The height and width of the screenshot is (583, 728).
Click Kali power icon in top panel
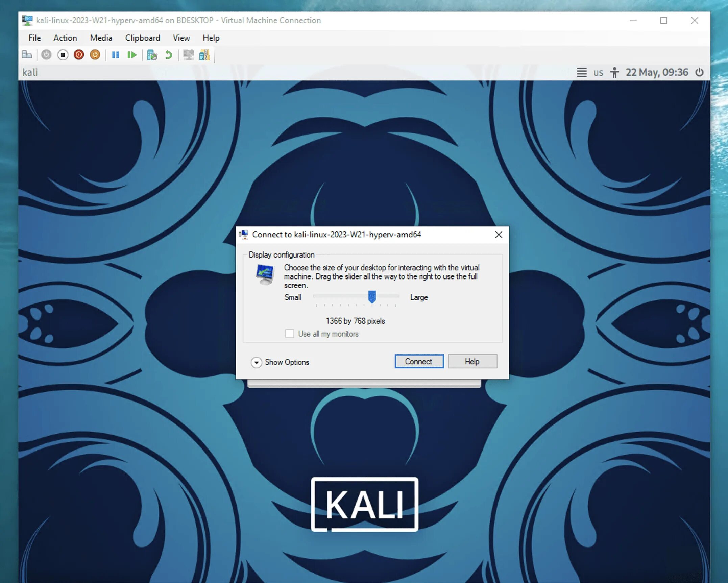pyautogui.click(x=699, y=72)
